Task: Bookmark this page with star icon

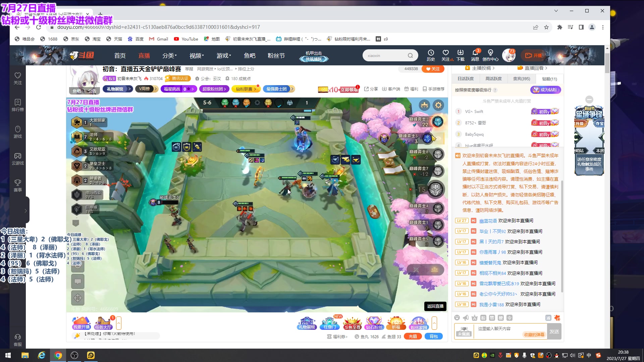Action: [546, 27]
